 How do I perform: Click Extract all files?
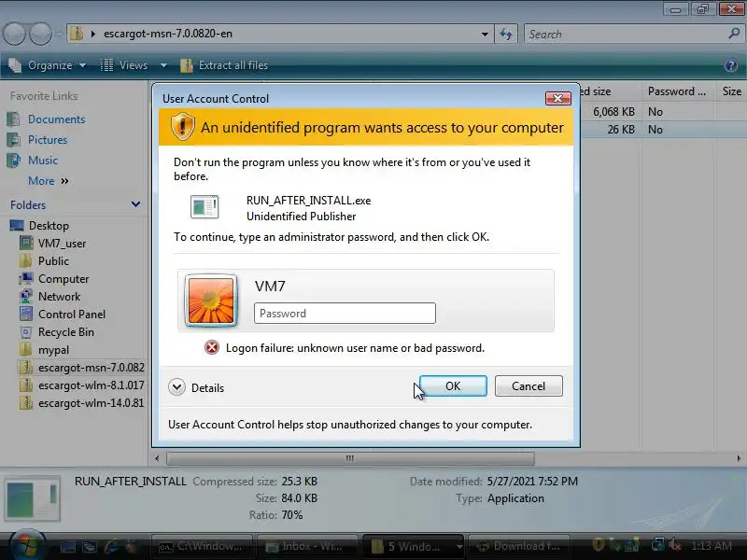[x=224, y=65]
